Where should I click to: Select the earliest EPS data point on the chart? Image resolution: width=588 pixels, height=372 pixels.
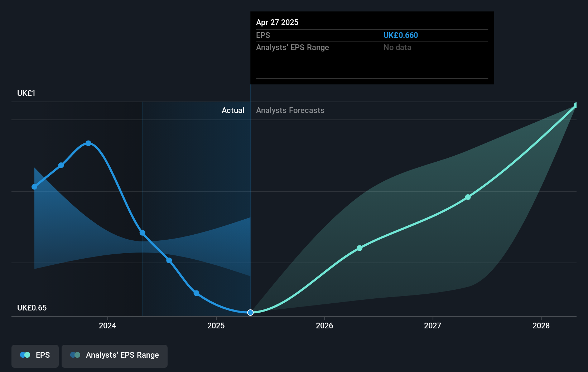tap(34, 187)
